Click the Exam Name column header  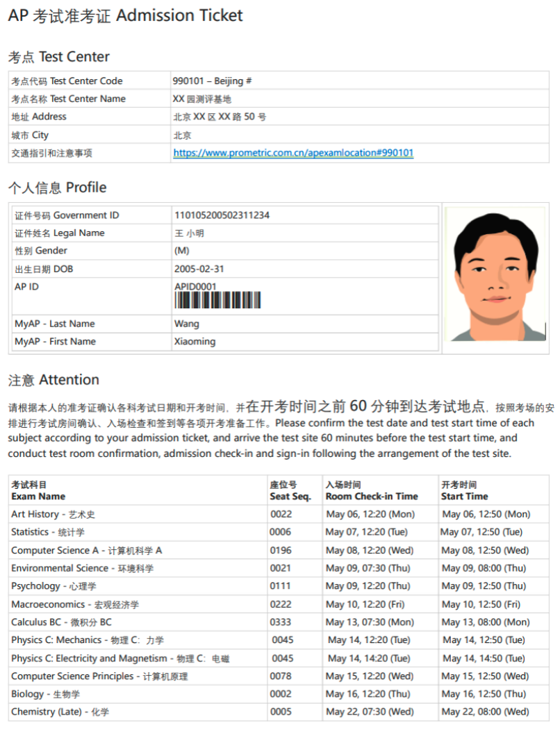tap(38, 497)
